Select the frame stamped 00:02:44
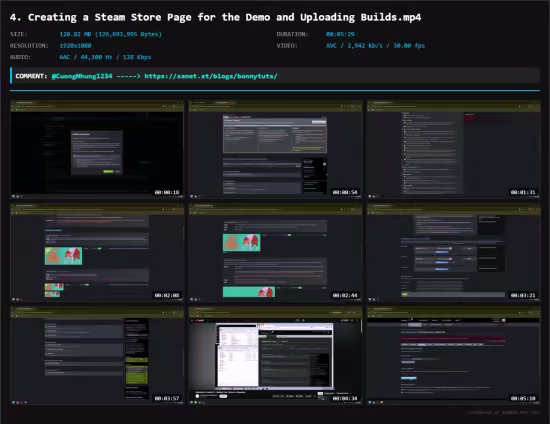Screen dimensions: 550x424 click(275, 253)
